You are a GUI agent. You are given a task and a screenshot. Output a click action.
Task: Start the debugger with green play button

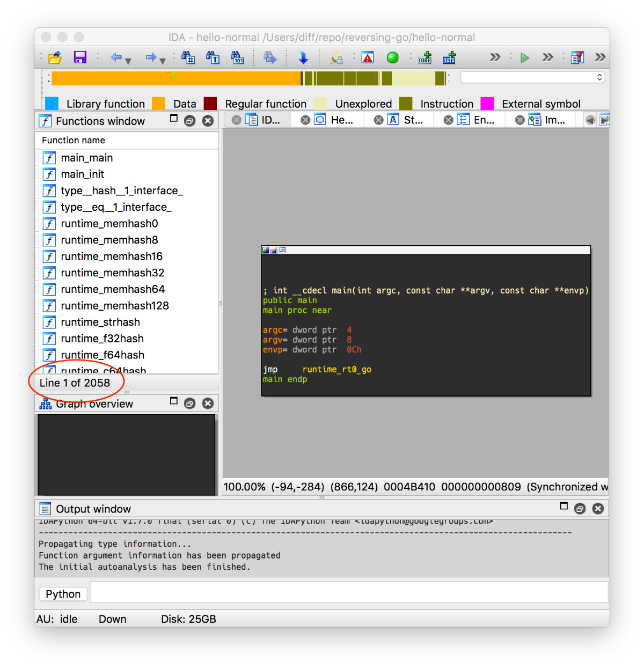(525, 57)
